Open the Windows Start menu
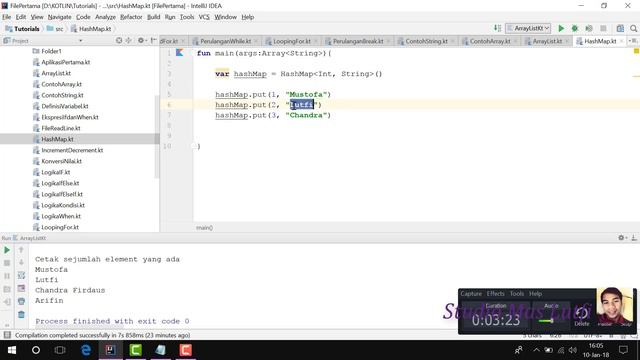Screen dimensions: 640x360 click(x=12, y=350)
